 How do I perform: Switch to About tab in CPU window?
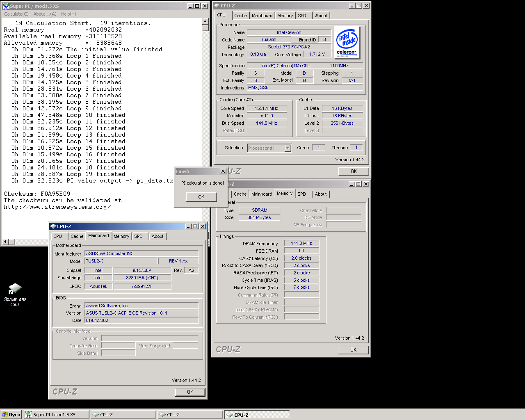(x=321, y=16)
